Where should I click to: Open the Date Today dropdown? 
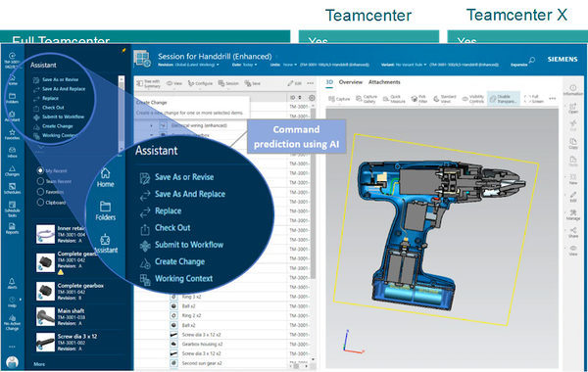click(x=244, y=65)
